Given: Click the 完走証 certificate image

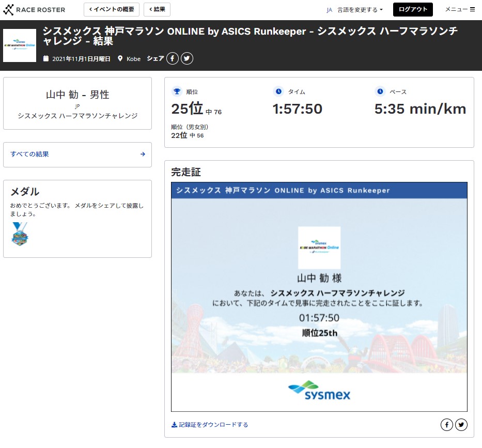Looking at the screenshot, I should click(x=319, y=297).
